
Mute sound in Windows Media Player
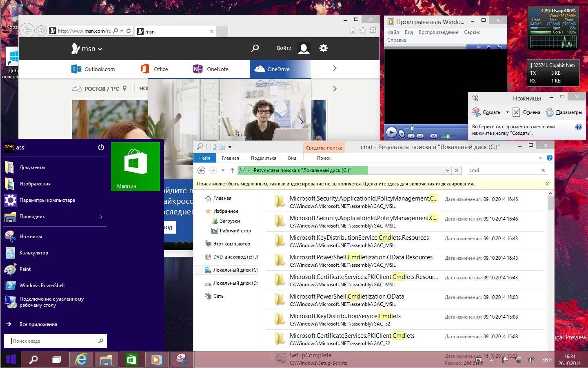434,136
